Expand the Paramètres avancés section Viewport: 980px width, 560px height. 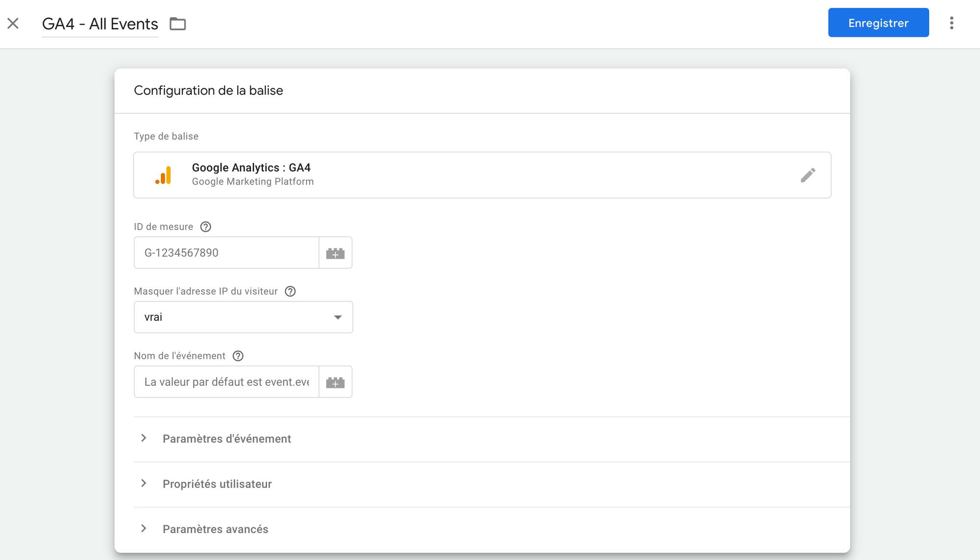tap(491, 529)
